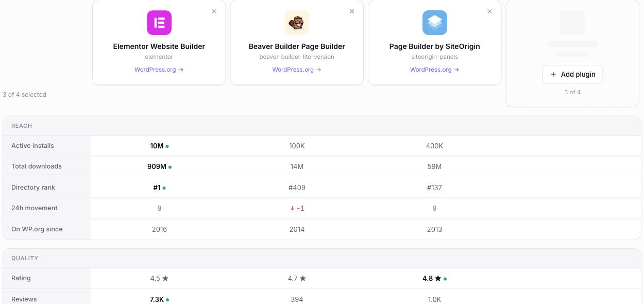Click the 3 of 4 text under Add plugin
The image size is (644, 304).
tap(572, 92)
